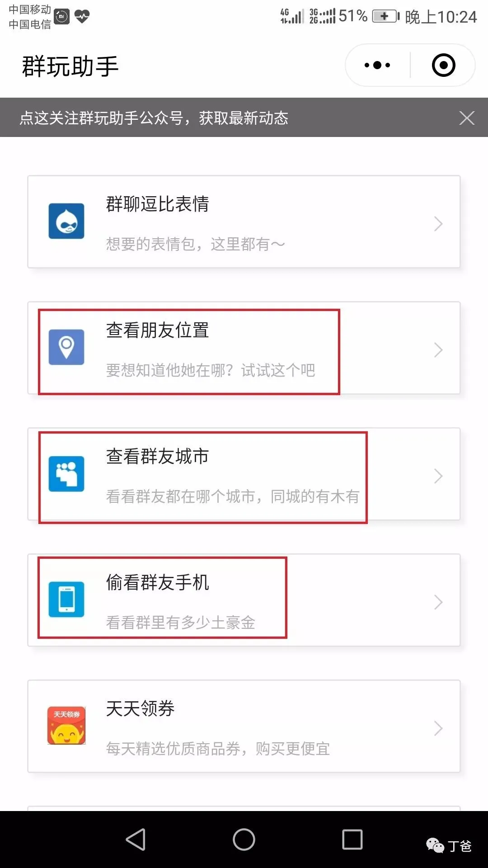The height and width of the screenshot is (868, 488).
Task: Open the 天天领券 entry arrow
Action: click(x=438, y=728)
